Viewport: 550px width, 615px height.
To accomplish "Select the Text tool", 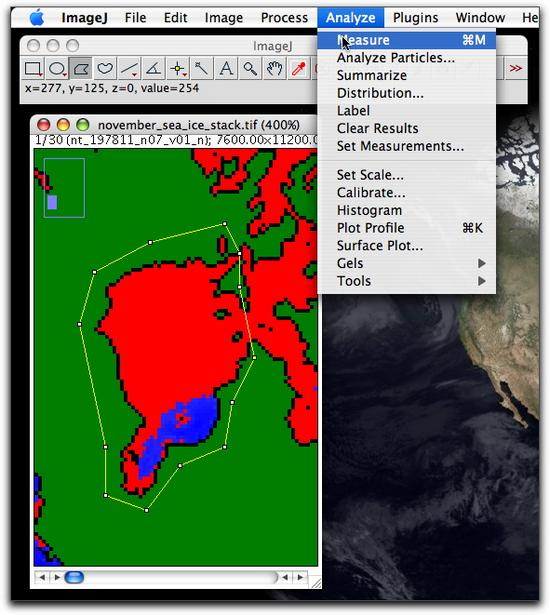I will pos(226,69).
